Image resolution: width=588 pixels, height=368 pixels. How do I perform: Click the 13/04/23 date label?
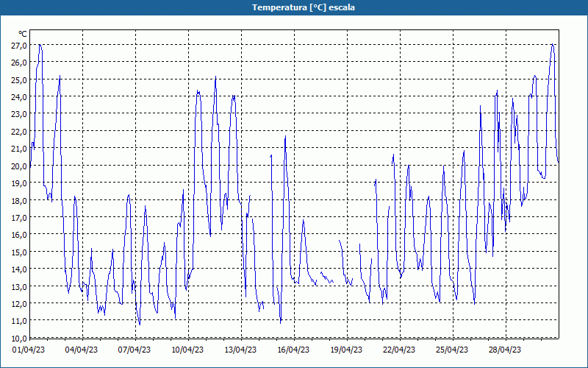click(x=240, y=350)
